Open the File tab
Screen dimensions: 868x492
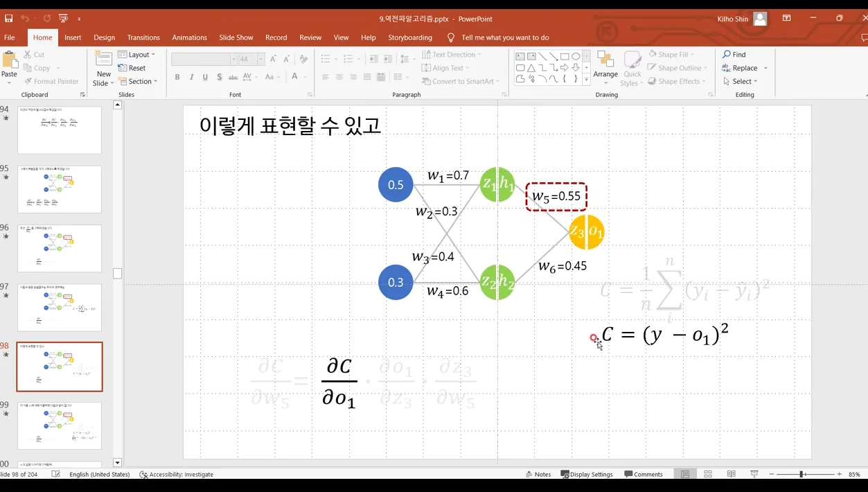click(x=10, y=37)
